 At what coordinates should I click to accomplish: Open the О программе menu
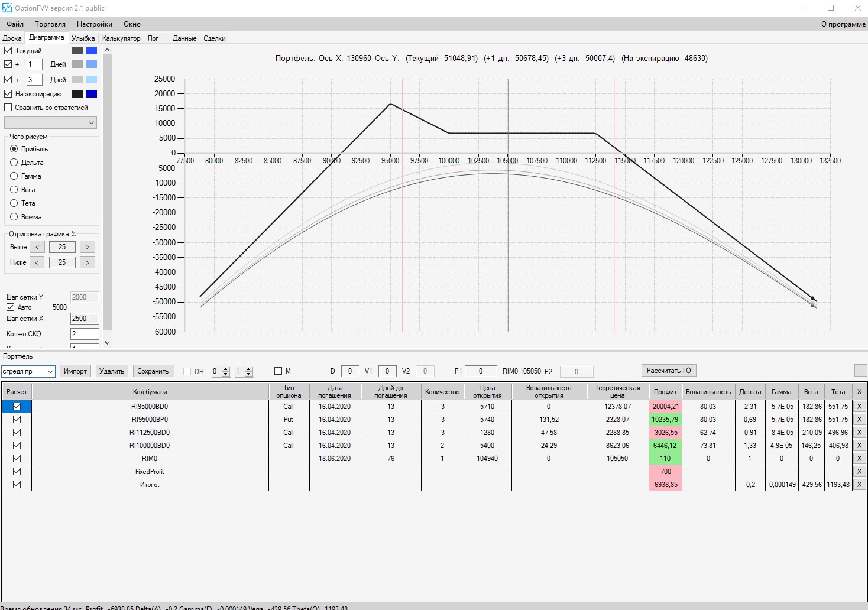843,24
